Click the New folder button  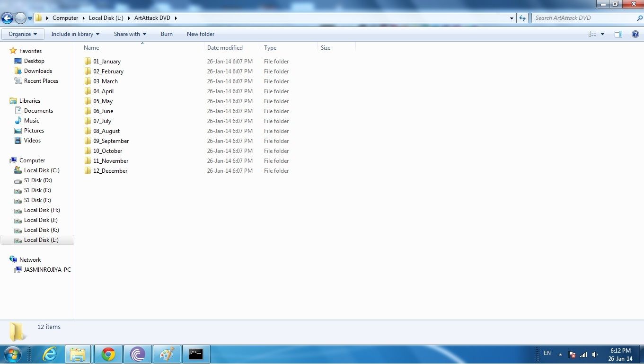200,34
